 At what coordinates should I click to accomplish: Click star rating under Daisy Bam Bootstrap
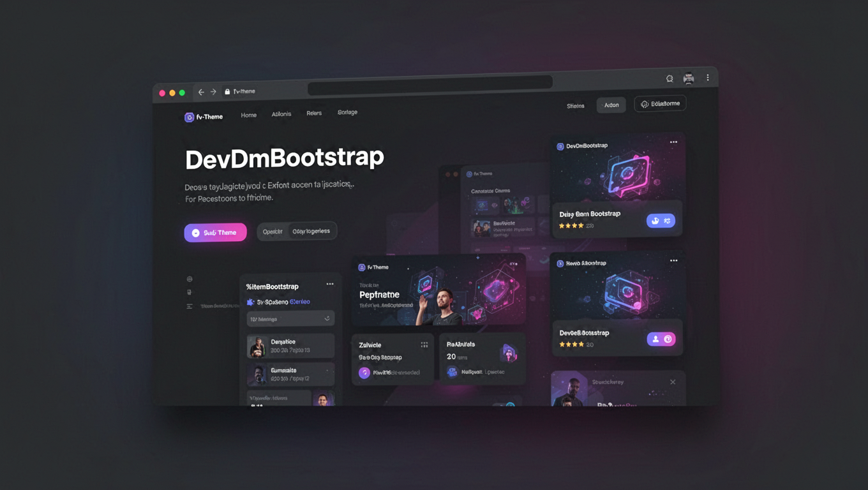[571, 226]
